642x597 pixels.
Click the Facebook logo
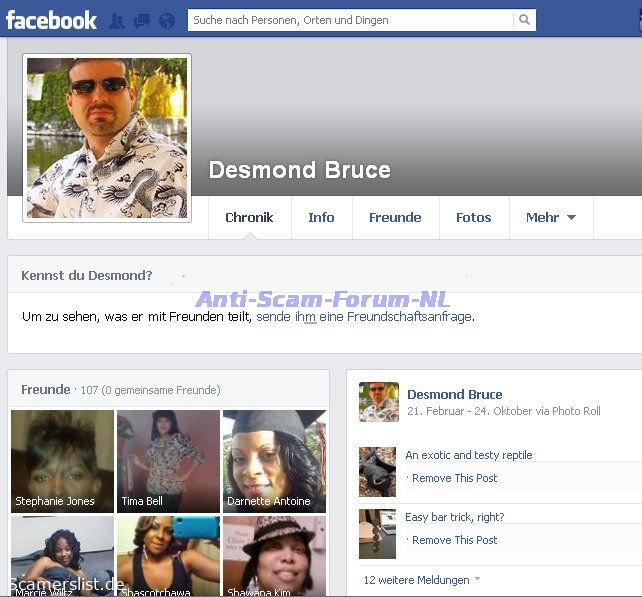tap(51, 20)
